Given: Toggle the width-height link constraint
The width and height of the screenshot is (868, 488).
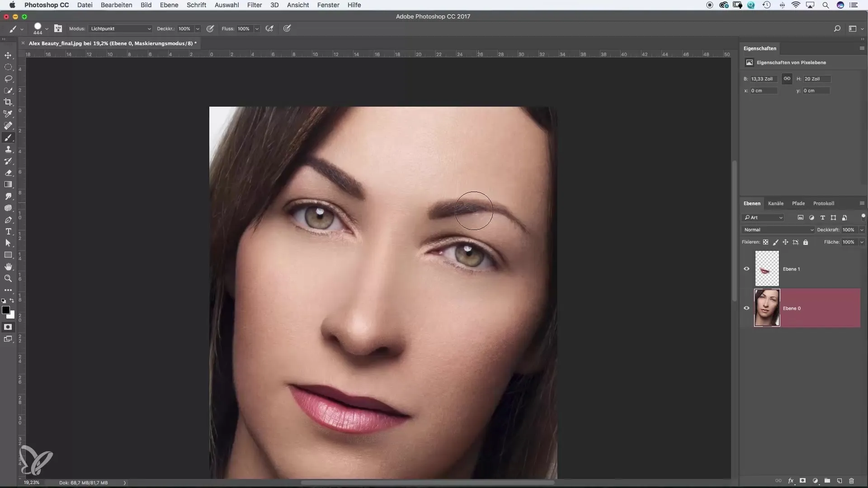Looking at the screenshot, I should pos(787,79).
